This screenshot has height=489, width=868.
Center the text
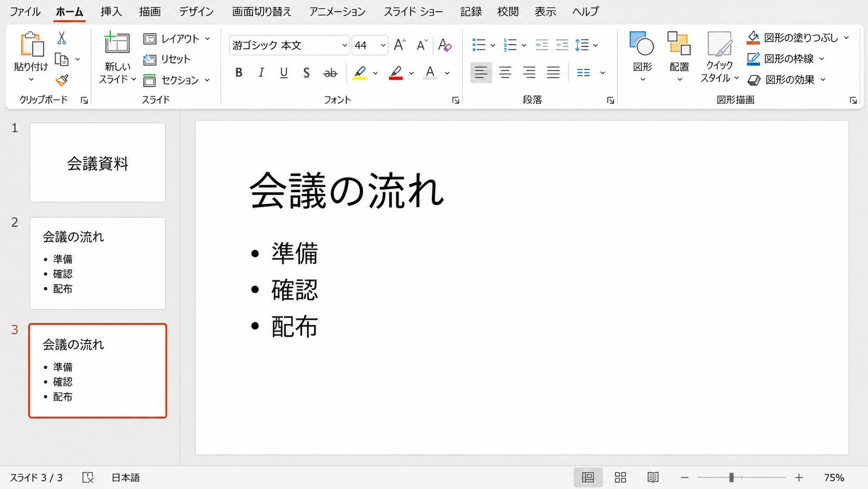click(x=505, y=73)
